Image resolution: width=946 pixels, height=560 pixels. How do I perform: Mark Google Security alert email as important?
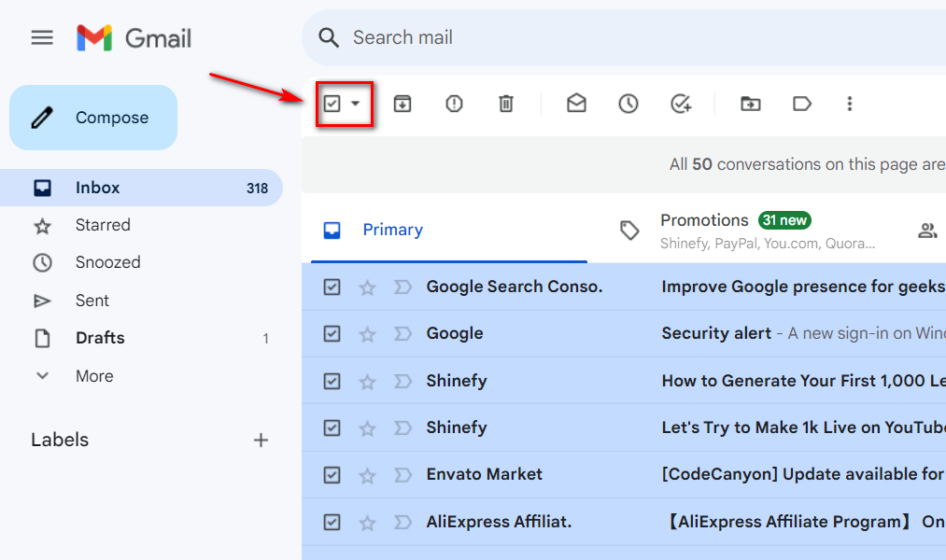click(402, 333)
